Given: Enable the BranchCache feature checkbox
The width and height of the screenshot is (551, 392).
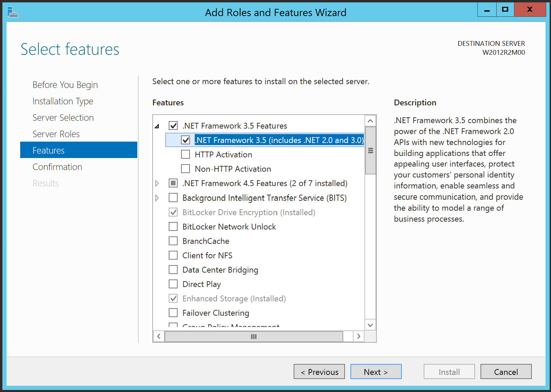Looking at the screenshot, I should tap(173, 241).
